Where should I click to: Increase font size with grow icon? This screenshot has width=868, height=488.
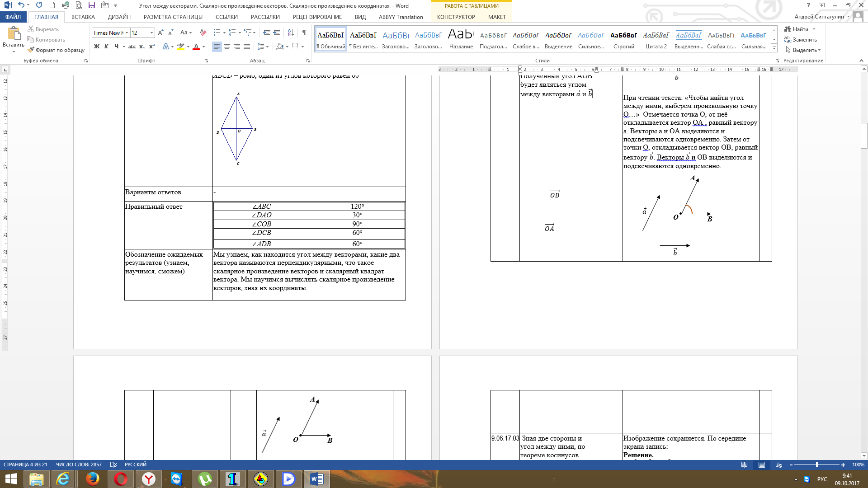(x=160, y=33)
